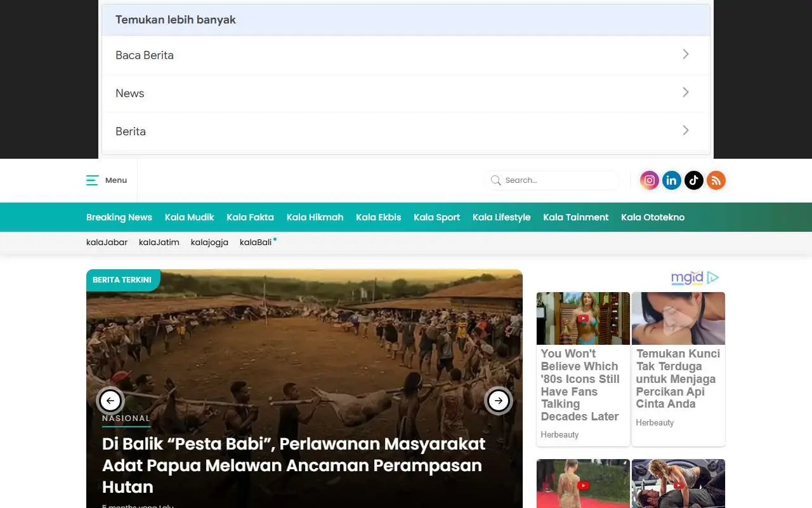Image resolution: width=812 pixels, height=508 pixels.
Task: Visit the kalaJatim regional link
Action: point(159,242)
